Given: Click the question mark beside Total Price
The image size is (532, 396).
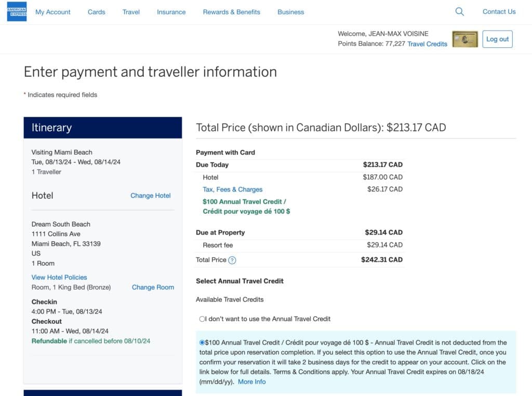Looking at the screenshot, I should click(x=232, y=260).
